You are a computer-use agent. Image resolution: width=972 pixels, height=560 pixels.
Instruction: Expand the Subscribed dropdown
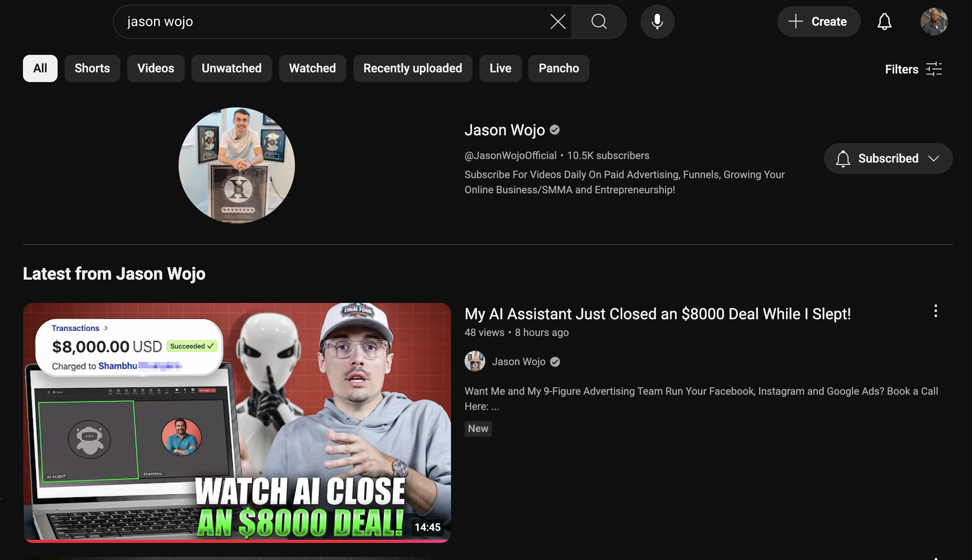tap(888, 158)
